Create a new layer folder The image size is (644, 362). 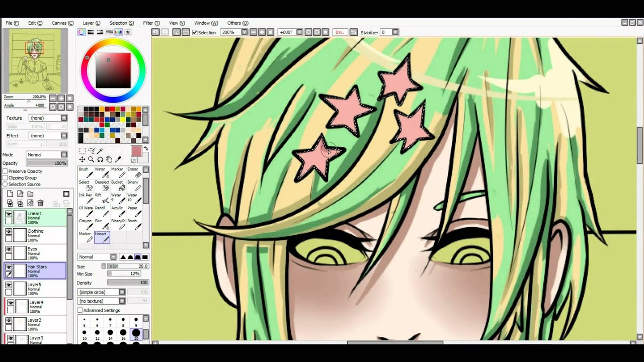[x=30, y=194]
